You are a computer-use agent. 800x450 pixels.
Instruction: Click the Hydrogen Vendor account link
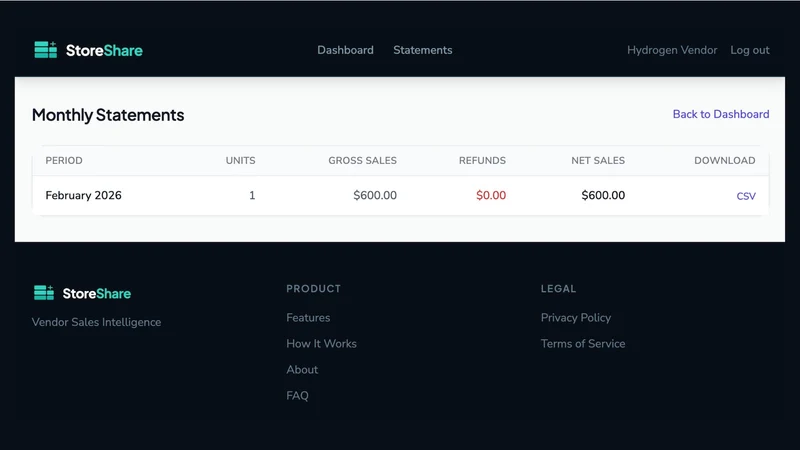click(x=672, y=50)
